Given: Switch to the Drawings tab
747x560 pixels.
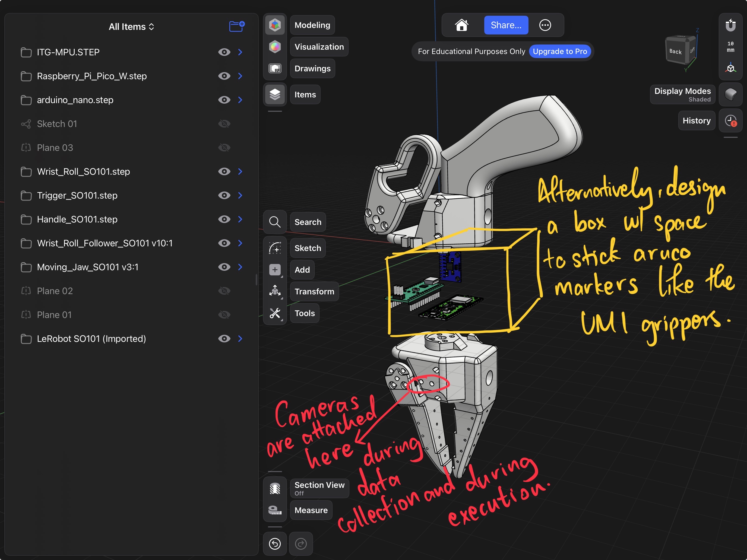Looking at the screenshot, I should coord(312,68).
